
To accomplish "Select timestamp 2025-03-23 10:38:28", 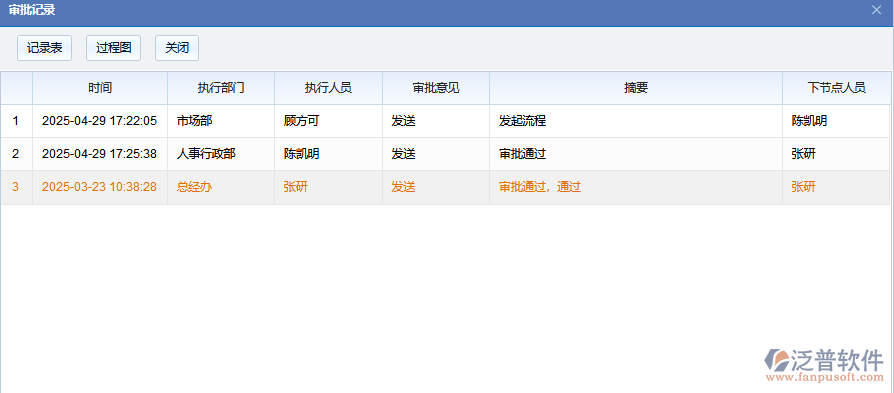I will coord(99,187).
